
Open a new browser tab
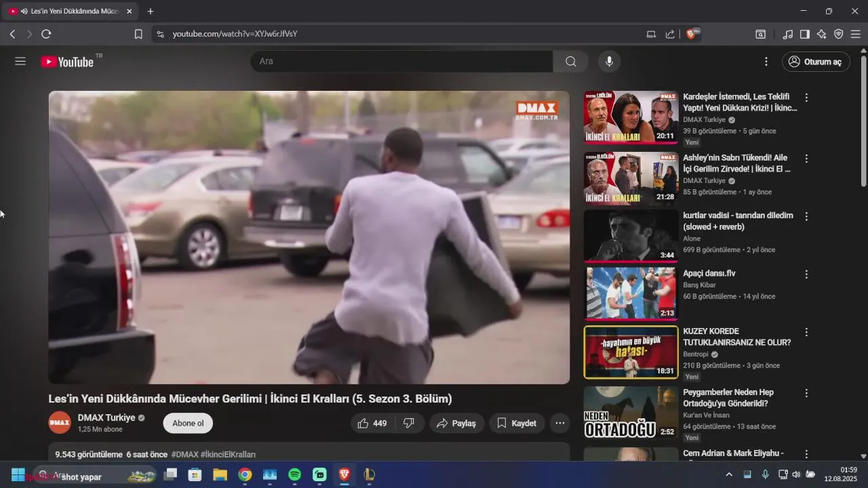(x=151, y=12)
